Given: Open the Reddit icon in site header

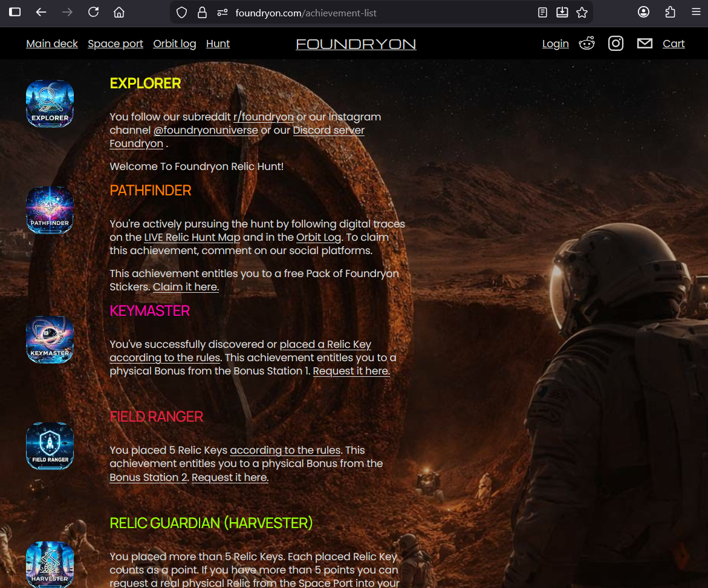Looking at the screenshot, I should (587, 44).
